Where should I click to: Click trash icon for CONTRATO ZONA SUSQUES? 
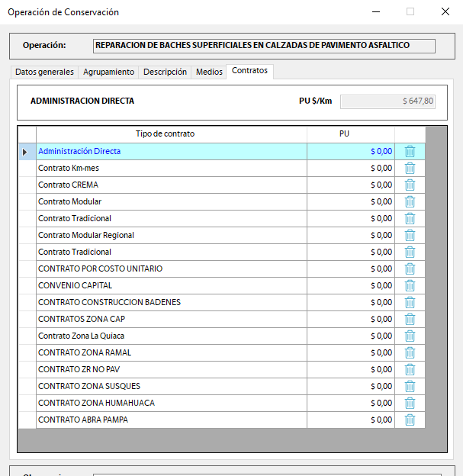coord(410,386)
